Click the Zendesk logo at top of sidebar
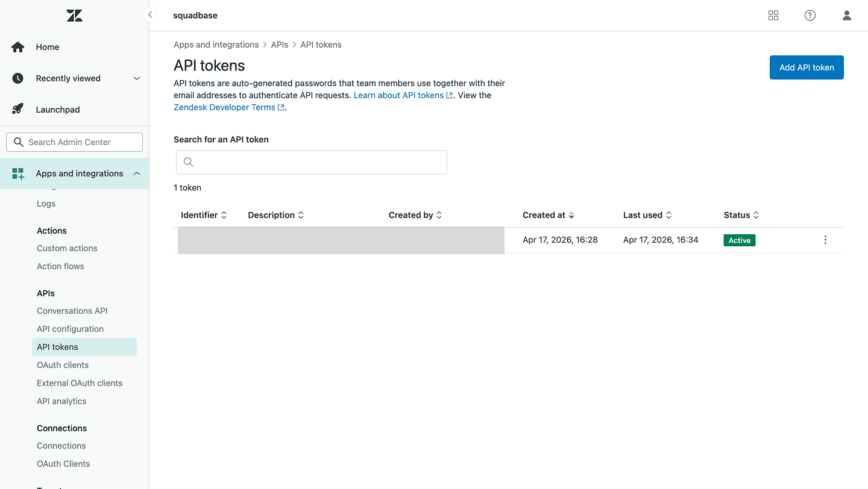This screenshot has width=868, height=489. click(74, 15)
